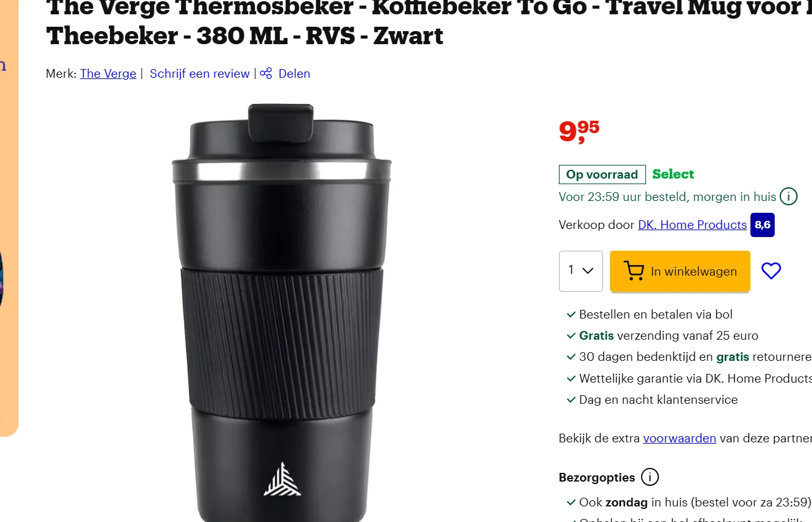
Task: Click the Op voorraad stock badge
Action: click(602, 174)
